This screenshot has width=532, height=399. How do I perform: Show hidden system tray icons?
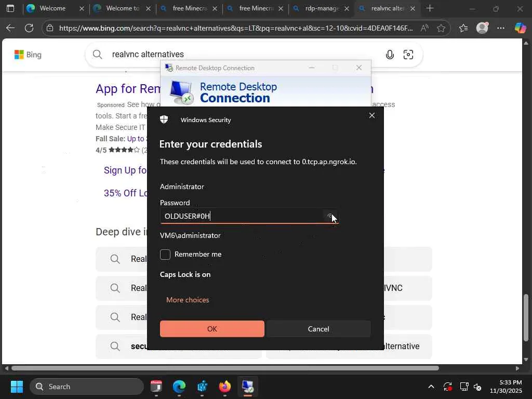point(431,387)
